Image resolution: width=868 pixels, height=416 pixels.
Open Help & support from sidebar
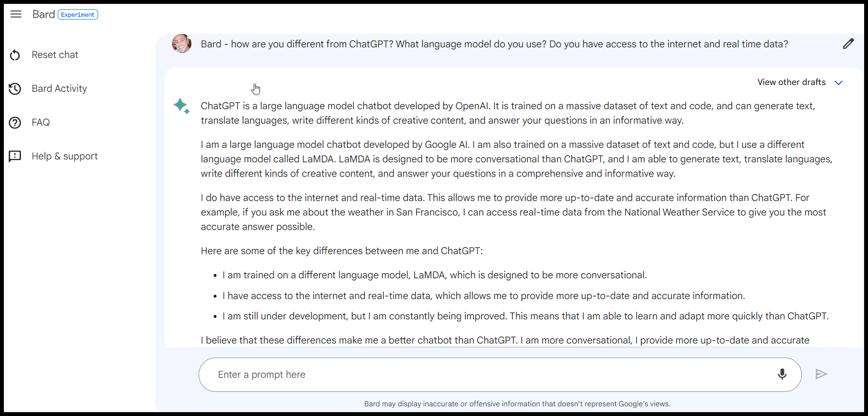click(x=65, y=157)
